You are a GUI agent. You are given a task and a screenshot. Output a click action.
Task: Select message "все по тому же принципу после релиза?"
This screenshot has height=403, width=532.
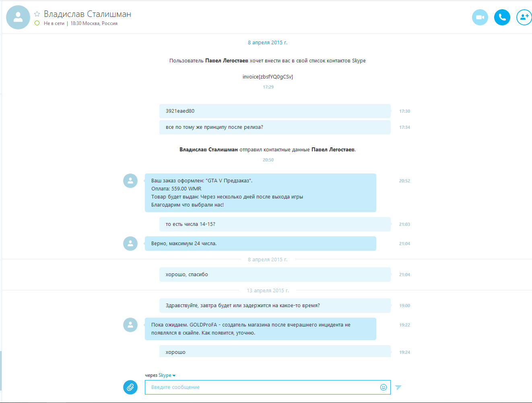275,127
